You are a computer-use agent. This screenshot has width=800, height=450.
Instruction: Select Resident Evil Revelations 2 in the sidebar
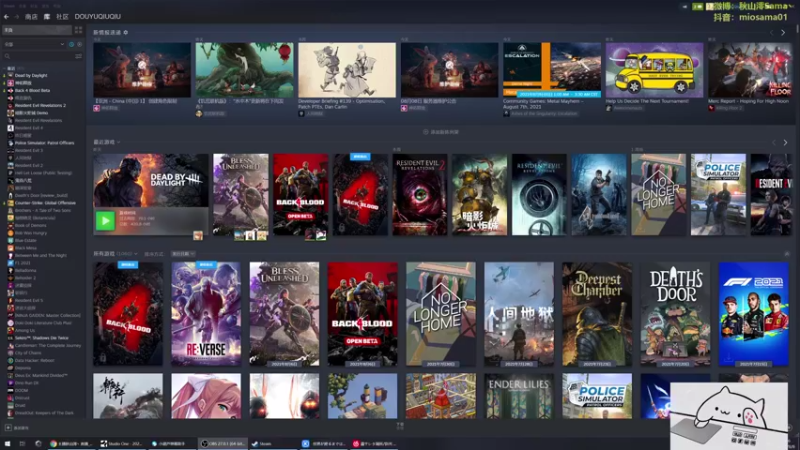click(40, 105)
